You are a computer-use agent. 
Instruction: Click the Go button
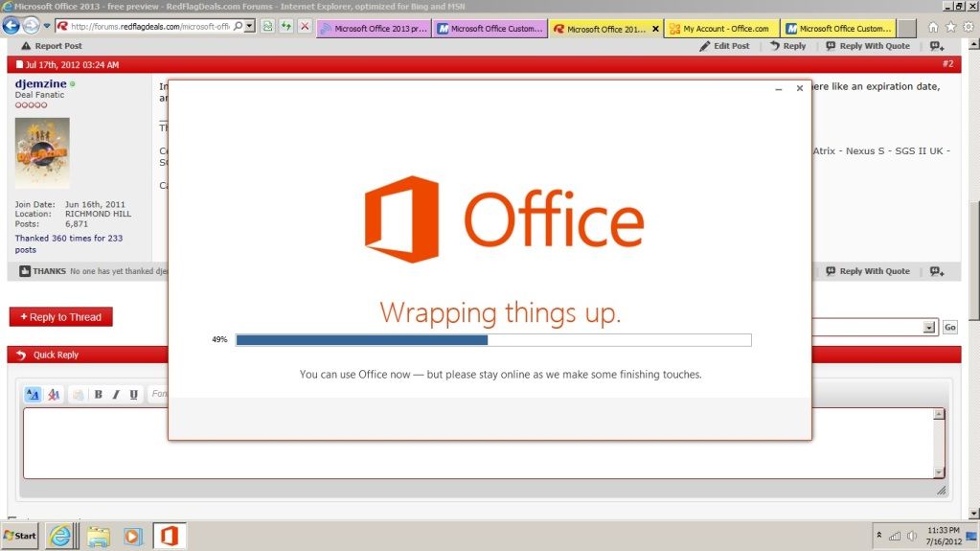pos(950,327)
